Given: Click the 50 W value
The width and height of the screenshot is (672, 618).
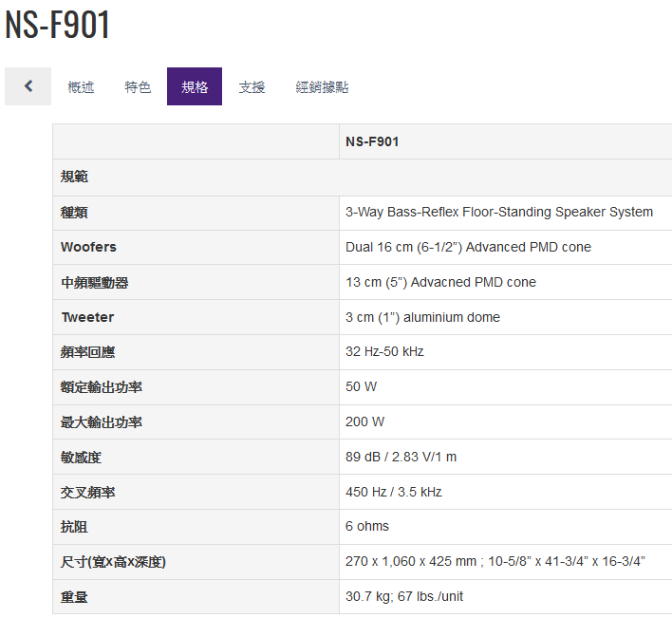Looking at the screenshot, I should tap(361, 387).
